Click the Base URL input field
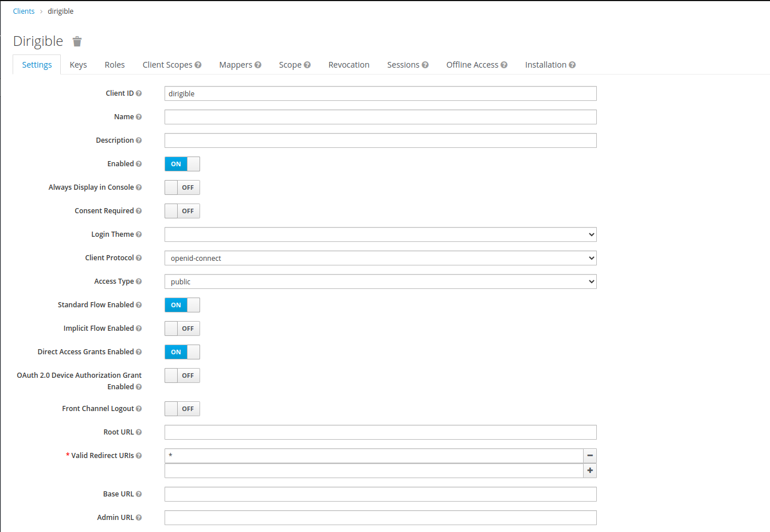The width and height of the screenshot is (770, 532). click(381, 494)
